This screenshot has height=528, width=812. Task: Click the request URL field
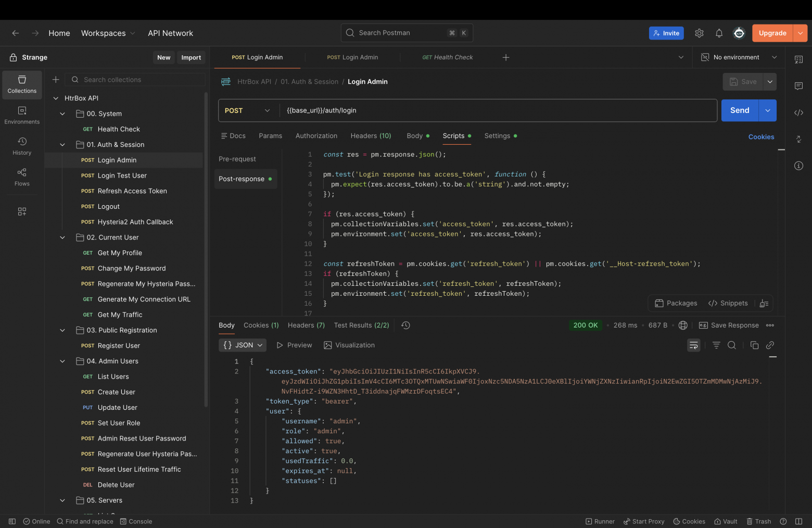(499, 110)
